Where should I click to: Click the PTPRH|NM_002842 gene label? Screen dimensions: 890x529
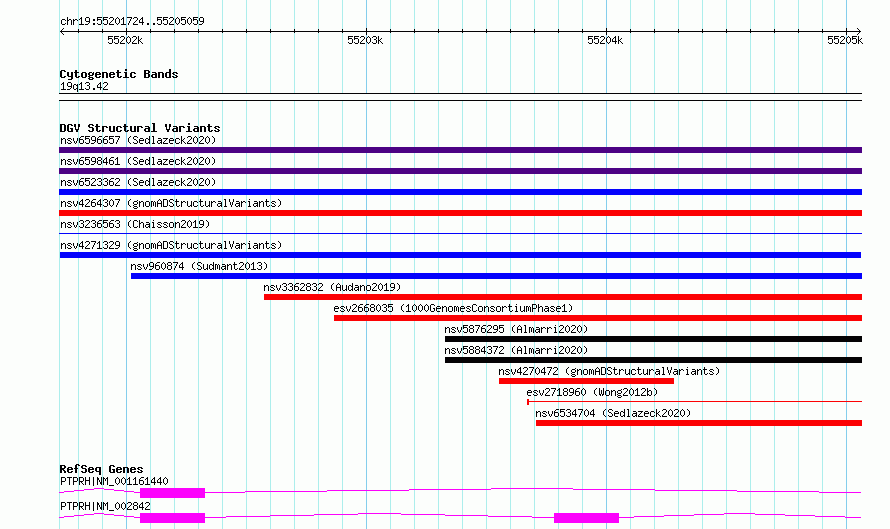(105, 506)
